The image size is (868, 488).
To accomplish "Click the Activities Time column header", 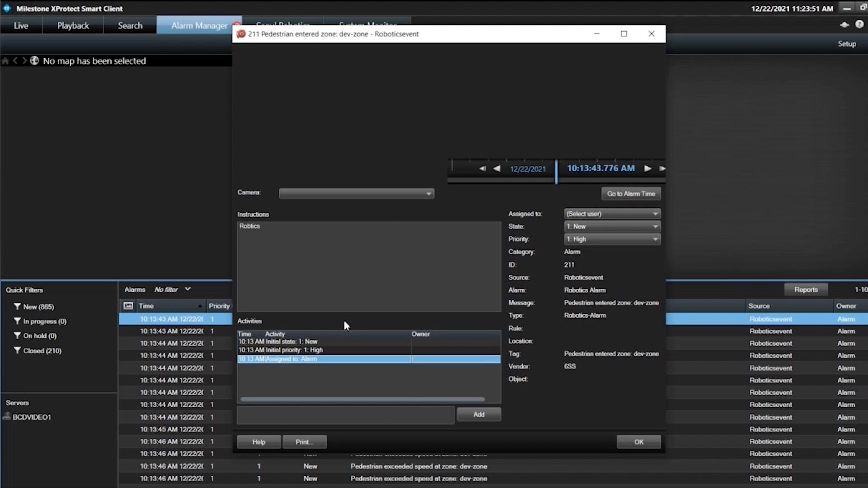I will (250, 334).
